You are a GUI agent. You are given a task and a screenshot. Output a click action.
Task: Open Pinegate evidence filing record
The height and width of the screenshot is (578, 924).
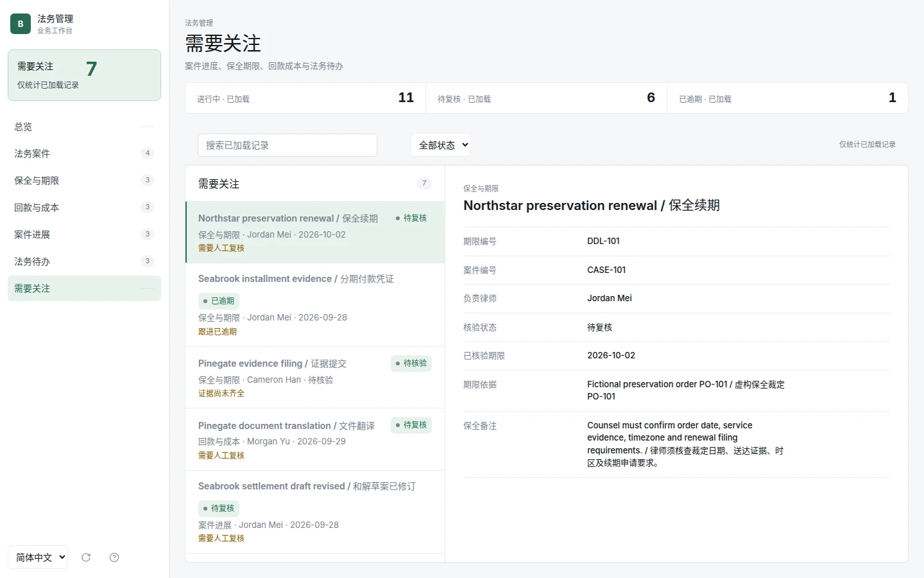tap(315, 378)
